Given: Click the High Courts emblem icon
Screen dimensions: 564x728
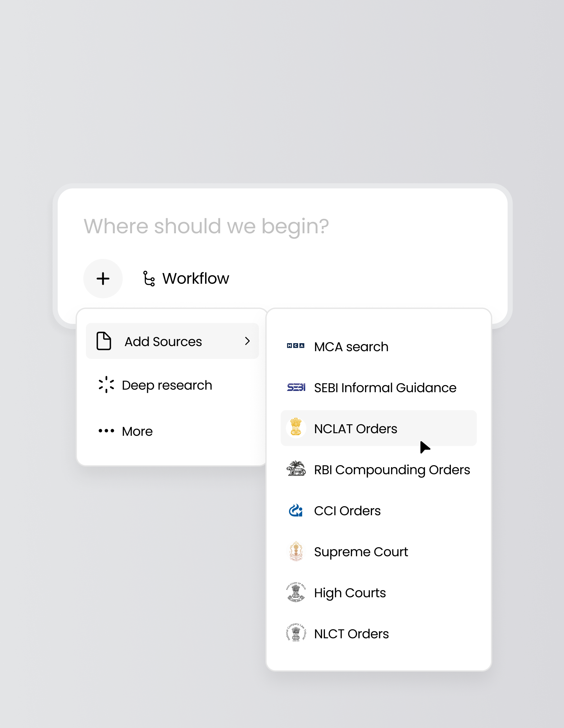Looking at the screenshot, I should click(296, 592).
